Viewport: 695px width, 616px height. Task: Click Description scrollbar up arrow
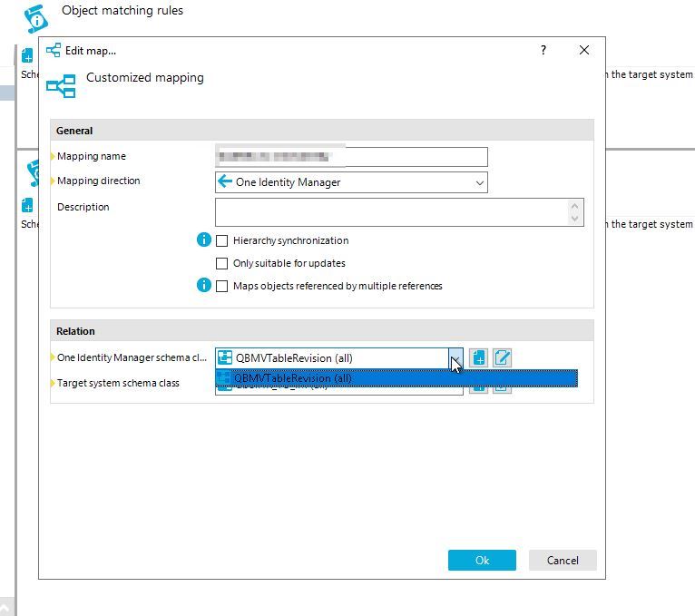coord(575,206)
